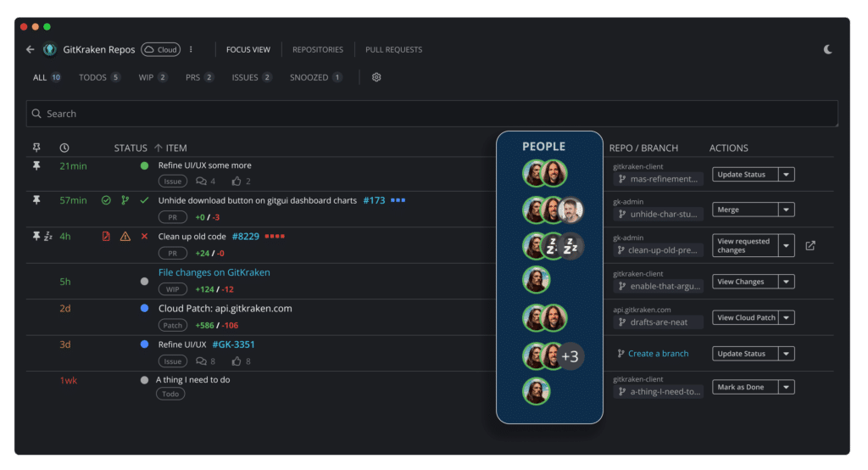Click comments icon on Refine UI/UX #GK-3351
Viewport: 868px width, 470px height.
[201, 361]
